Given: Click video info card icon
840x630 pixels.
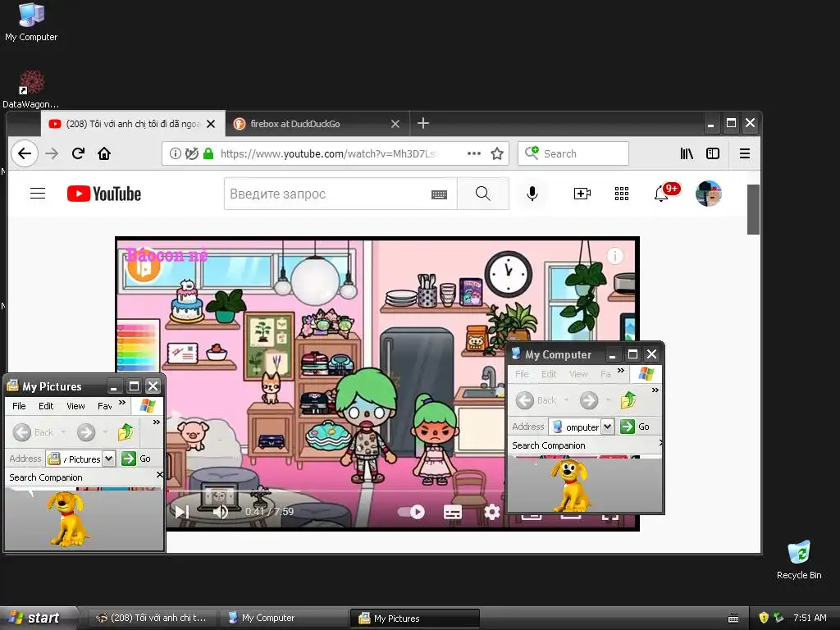Looking at the screenshot, I should (x=615, y=256).
